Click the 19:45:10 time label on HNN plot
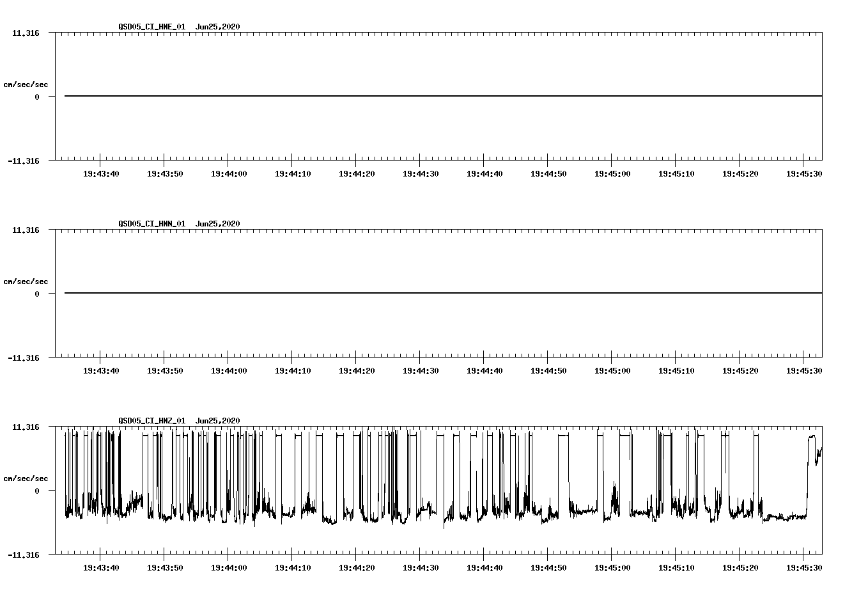Image resolution: width=868 pixels, height=591 pixels. coord(676,370)
